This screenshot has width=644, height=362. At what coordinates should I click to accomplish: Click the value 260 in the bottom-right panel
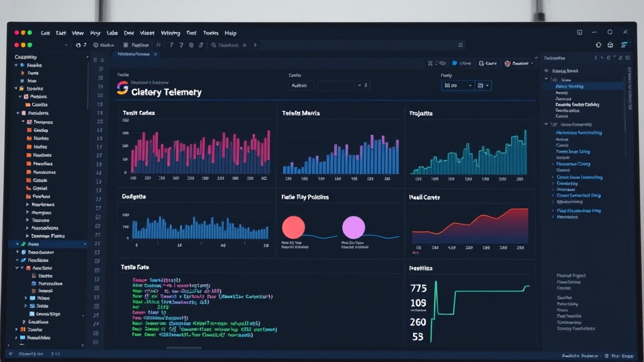pyautogui.click(x=418, y=322)
